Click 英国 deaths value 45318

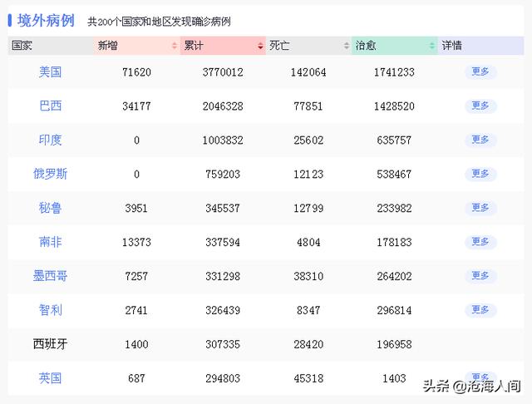(308, 378)
